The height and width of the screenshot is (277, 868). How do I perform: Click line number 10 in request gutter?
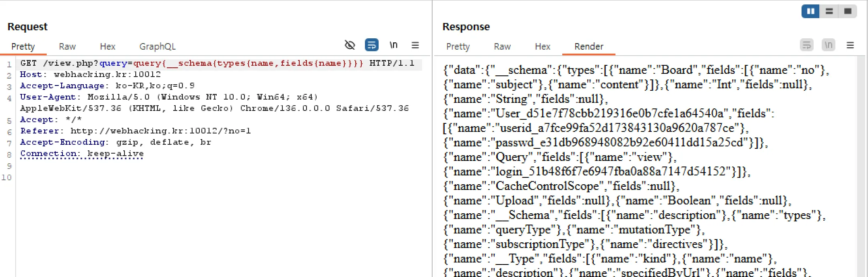(x=6, y=177)
